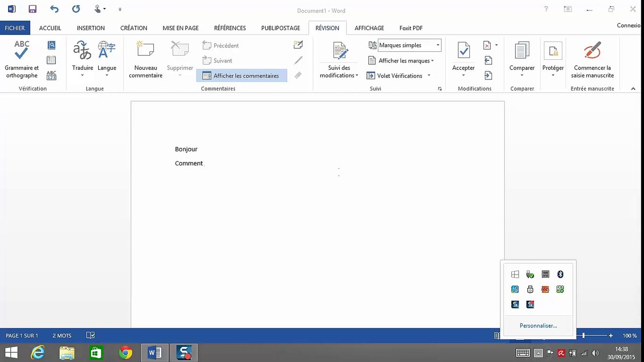Open the Suivi des modifications dropdown arrow
This screenshot has width=644, height=362.
(357, 75)
